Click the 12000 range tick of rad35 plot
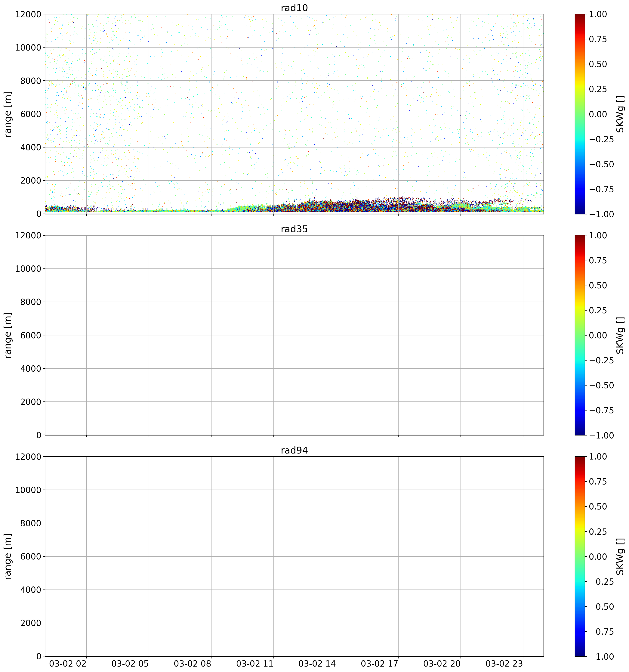 pyautogui.click(x=28, y=235)
